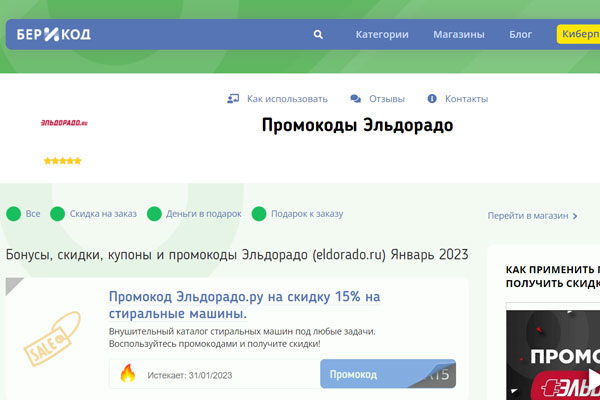The image size is (600, 400).
Task: Click the Как использовать icon
Action: point(233,99)
